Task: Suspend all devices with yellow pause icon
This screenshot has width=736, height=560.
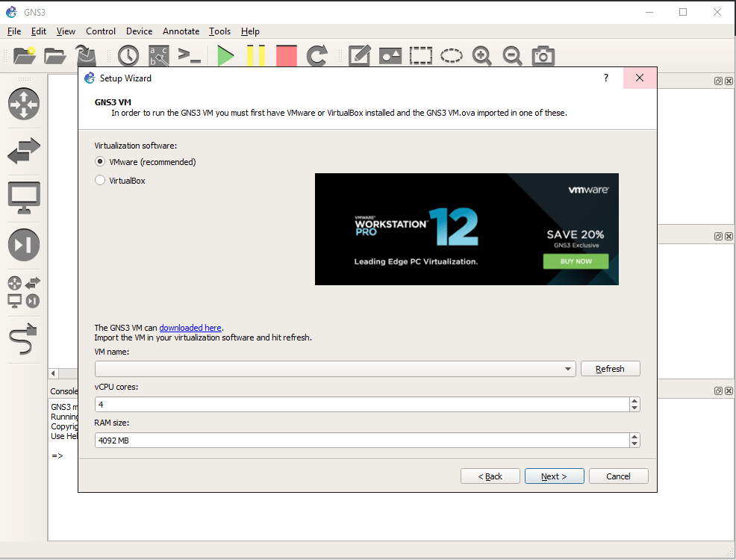Action: (x=256, y=56)
